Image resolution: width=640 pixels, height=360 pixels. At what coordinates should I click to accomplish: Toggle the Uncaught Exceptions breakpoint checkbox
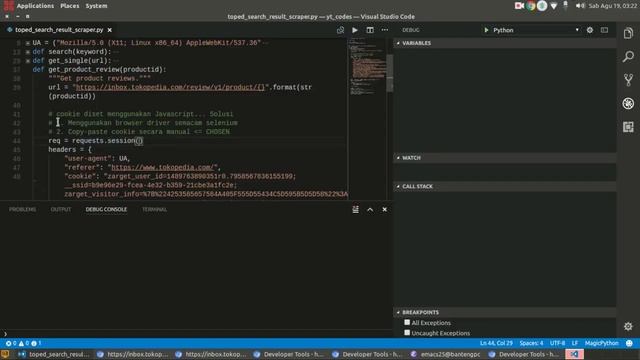[407, 333]
